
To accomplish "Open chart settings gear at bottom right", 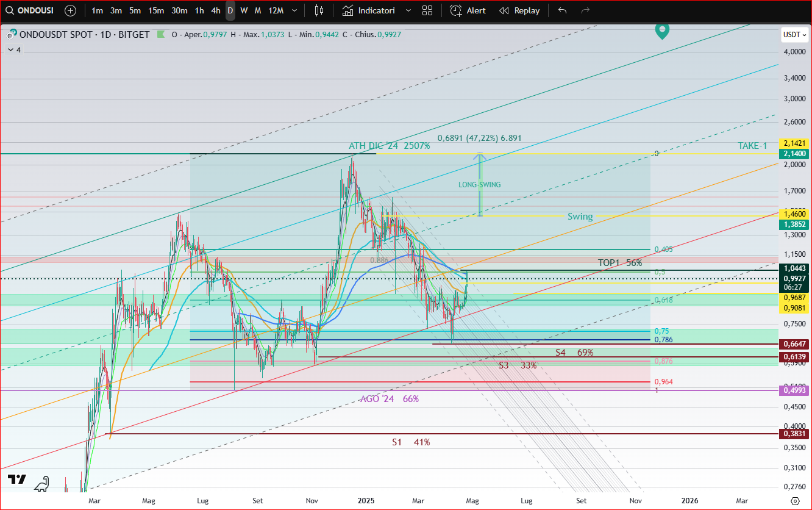I will (794, 500).
